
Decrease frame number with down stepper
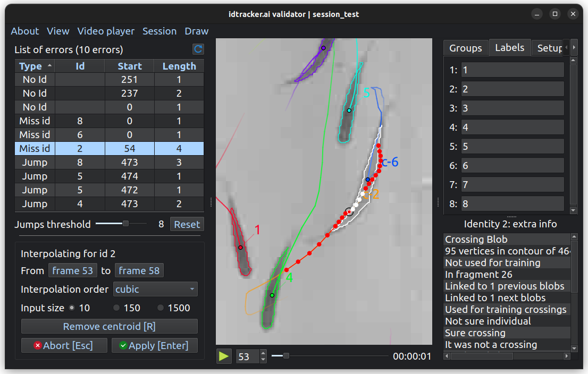pos(263,360)
